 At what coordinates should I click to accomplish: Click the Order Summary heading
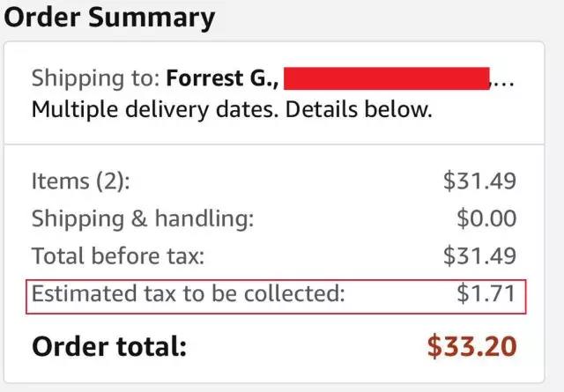tap(109, 16)
